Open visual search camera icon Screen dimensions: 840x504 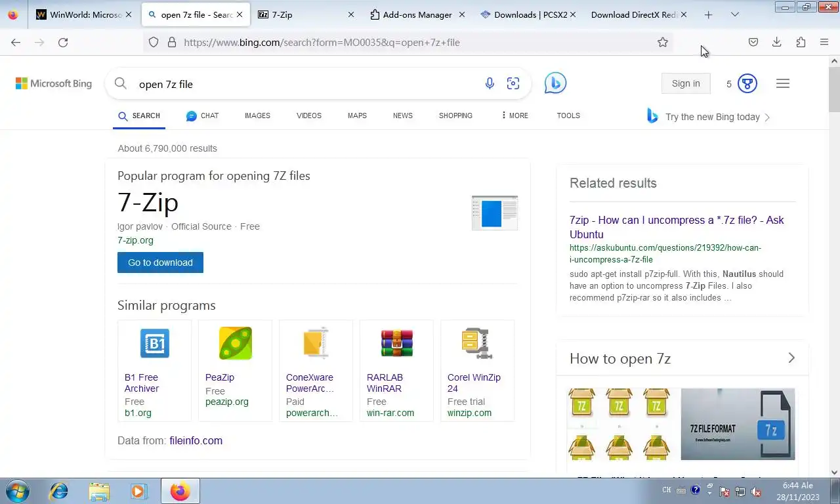click(513, 83)
